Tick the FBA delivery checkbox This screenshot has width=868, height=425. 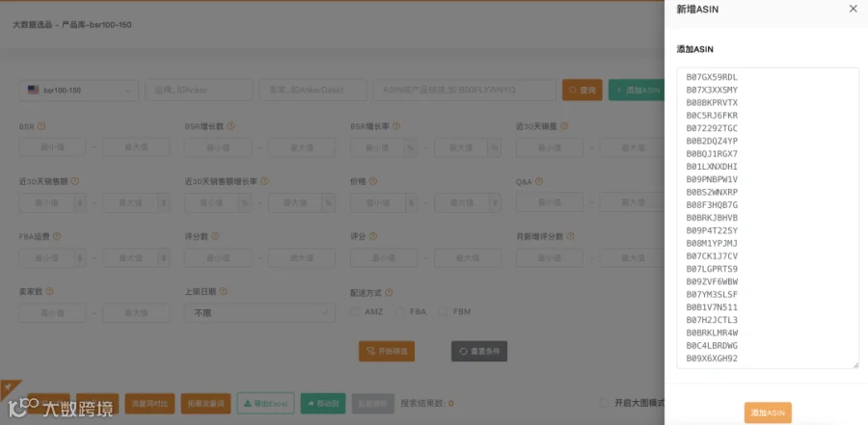(399, 311)
